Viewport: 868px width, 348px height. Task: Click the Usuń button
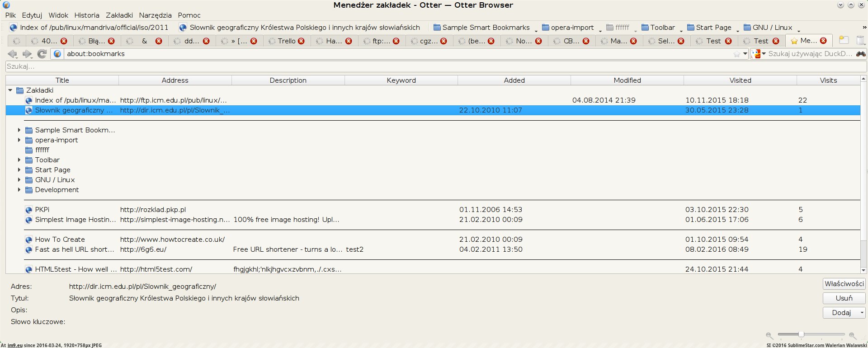[x=844, y=298]
